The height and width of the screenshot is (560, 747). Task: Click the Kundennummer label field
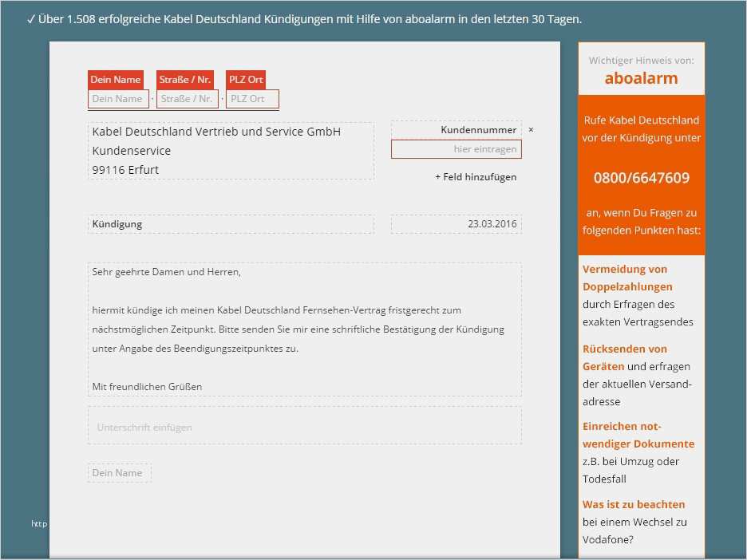pos(456,129)
